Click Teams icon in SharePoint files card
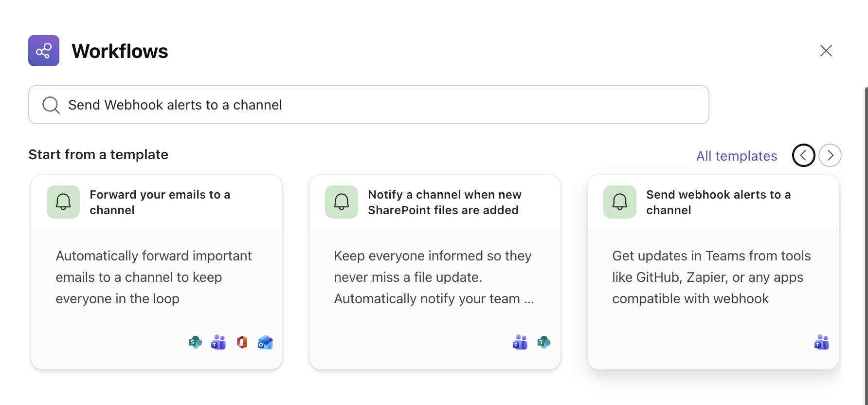Viewport: 868px width, 405px height. coord(520,343)
